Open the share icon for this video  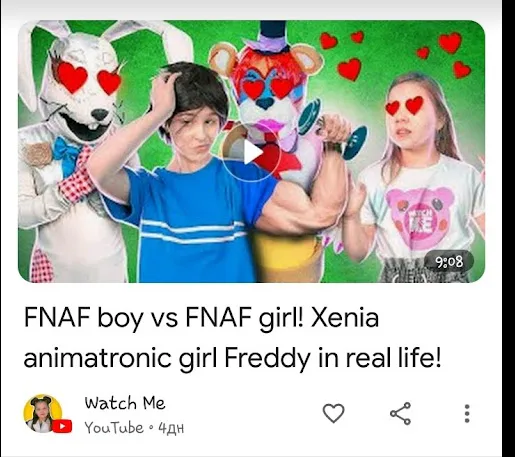400,413
